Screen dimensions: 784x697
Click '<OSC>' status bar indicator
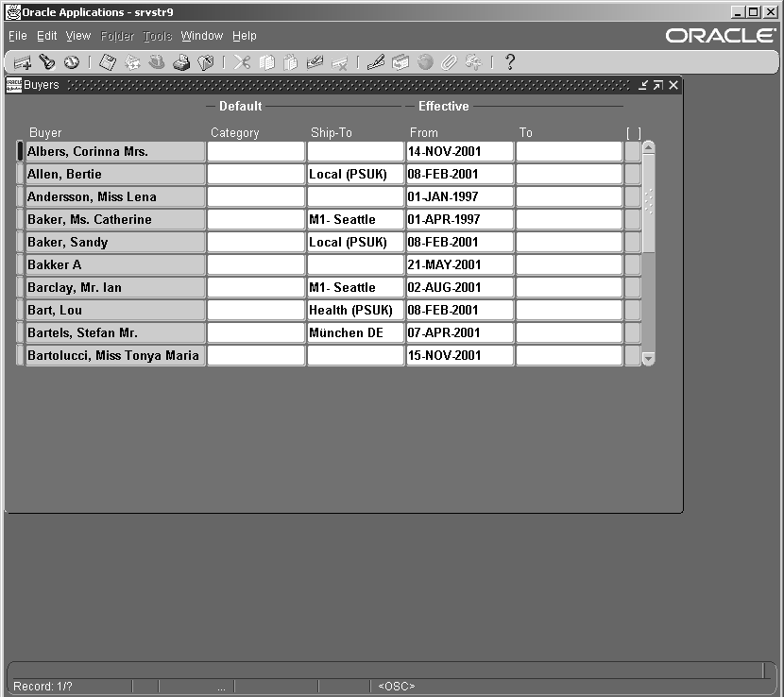(397, 687)
